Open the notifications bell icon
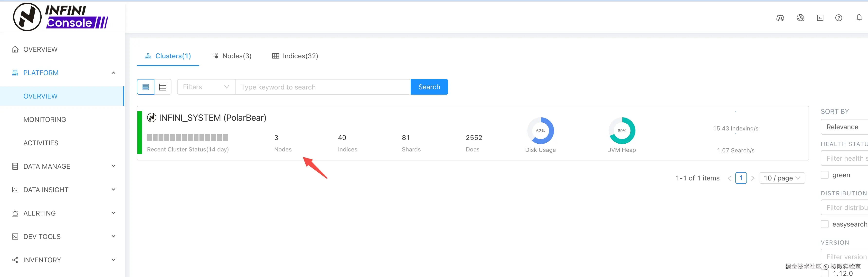The width and height of the screenshot is (868, 277). pos(859,17)
